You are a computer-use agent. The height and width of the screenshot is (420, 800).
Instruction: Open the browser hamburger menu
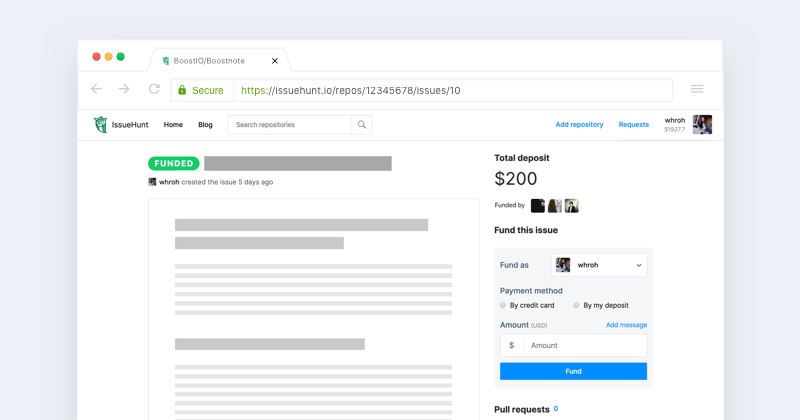697,89
